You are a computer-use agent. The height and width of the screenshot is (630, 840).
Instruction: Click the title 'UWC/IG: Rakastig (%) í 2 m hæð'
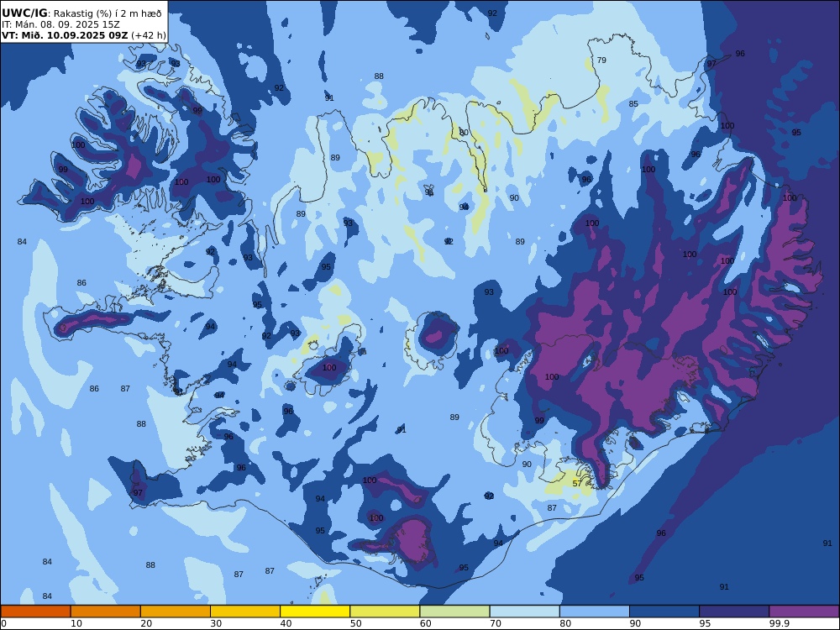81,13
